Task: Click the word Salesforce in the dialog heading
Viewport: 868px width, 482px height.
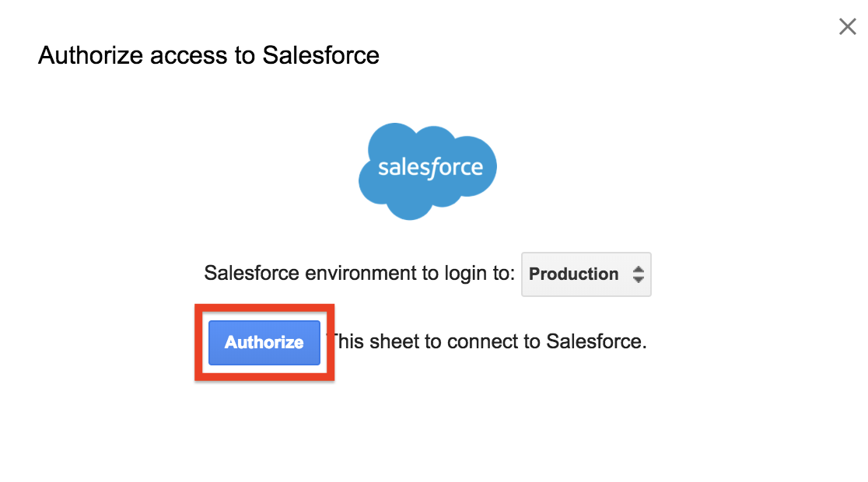Action: 320,55
